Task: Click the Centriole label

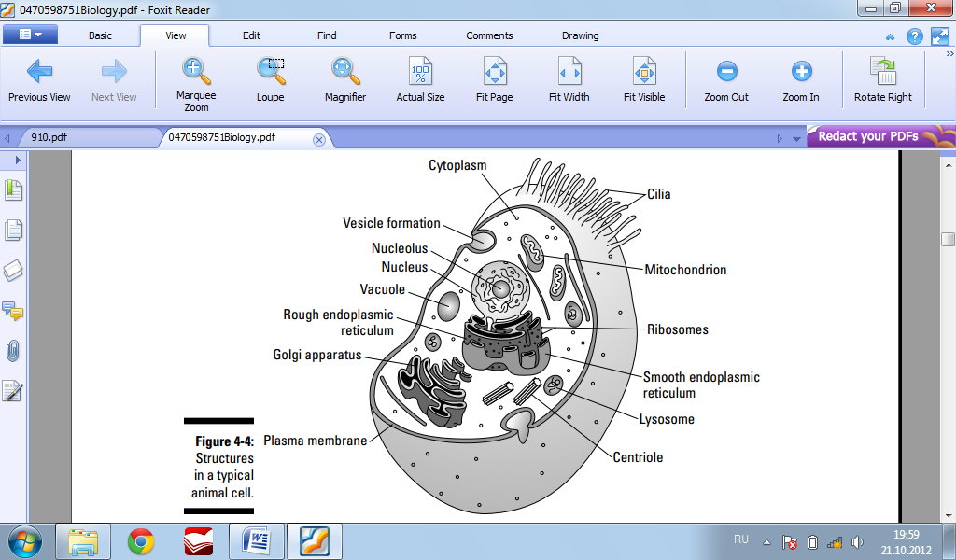Action: [638, 457]
